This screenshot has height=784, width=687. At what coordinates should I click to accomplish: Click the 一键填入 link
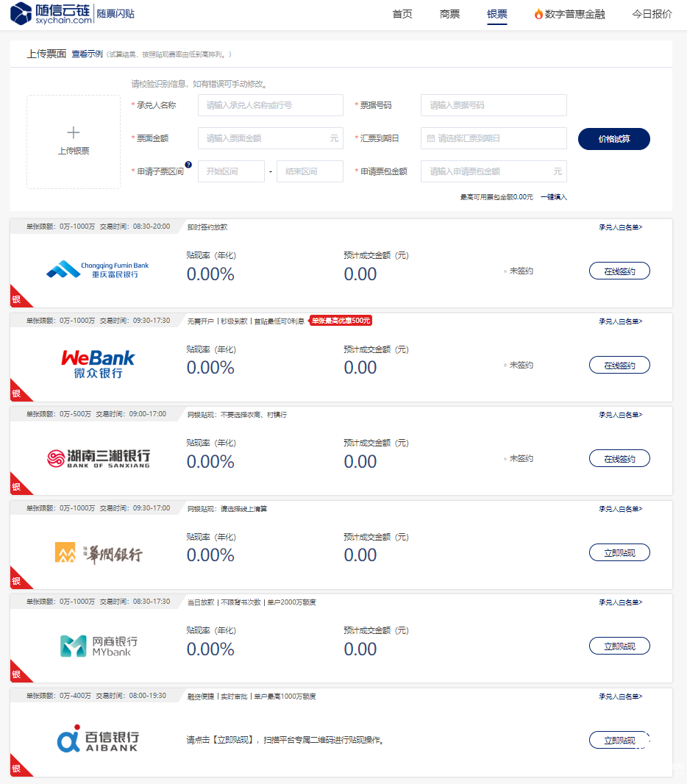tap(554, 197)
